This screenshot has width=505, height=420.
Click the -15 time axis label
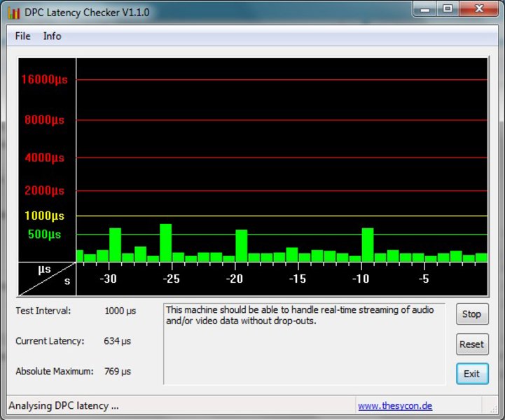pyautogui.click(x=298, y=279)
